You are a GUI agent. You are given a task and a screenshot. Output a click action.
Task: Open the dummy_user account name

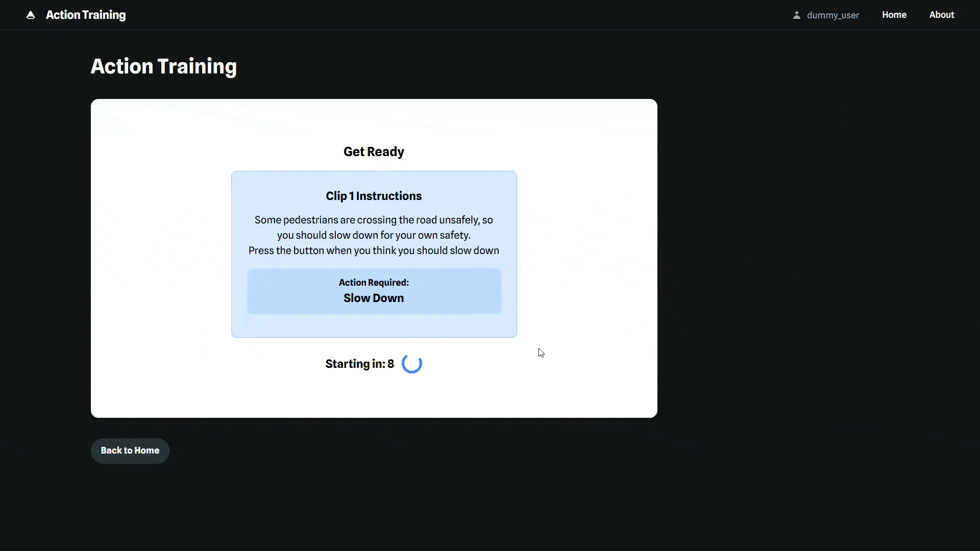click(x=832, y=15)
